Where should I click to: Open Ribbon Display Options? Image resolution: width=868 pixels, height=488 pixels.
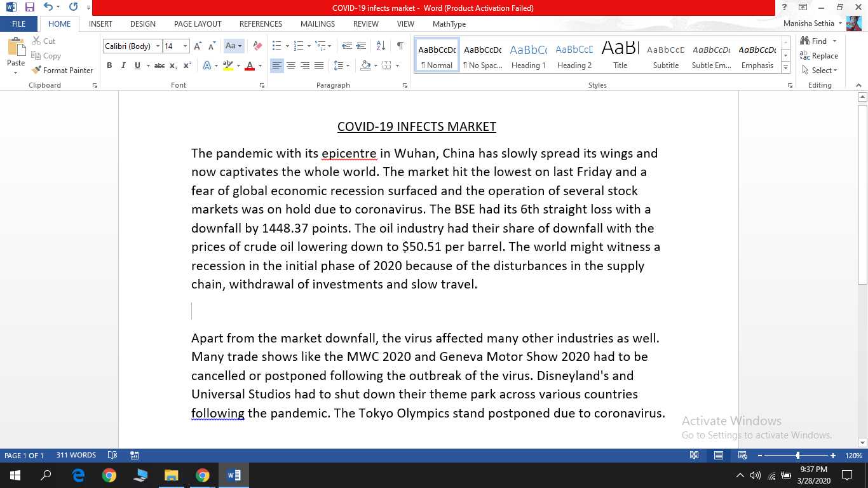803,8
